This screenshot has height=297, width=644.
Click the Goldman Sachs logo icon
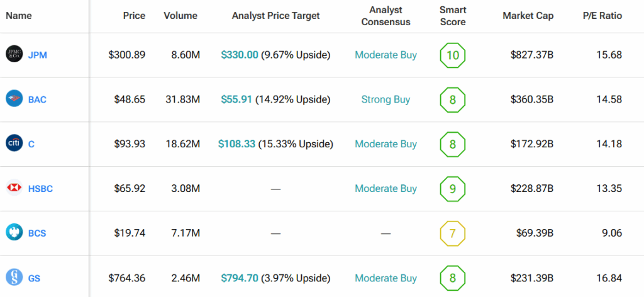coord(14,278)
